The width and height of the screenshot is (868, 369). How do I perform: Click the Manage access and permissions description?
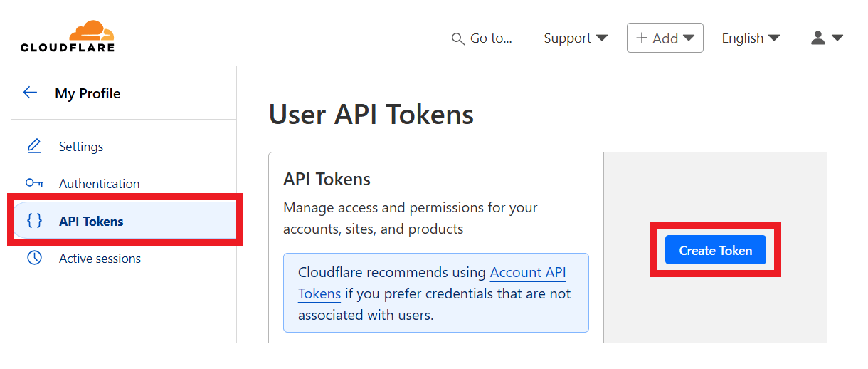coord(411,218)
